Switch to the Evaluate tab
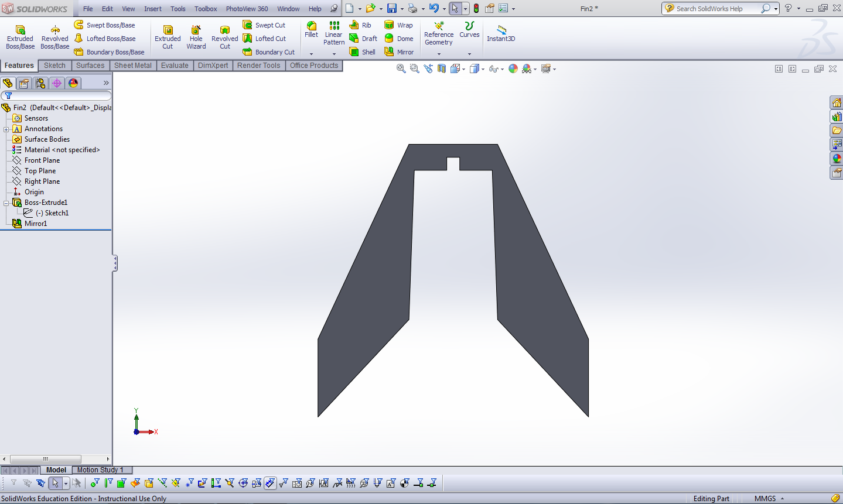The height and width of the screenshot is (504, 843). click(175, 66)
